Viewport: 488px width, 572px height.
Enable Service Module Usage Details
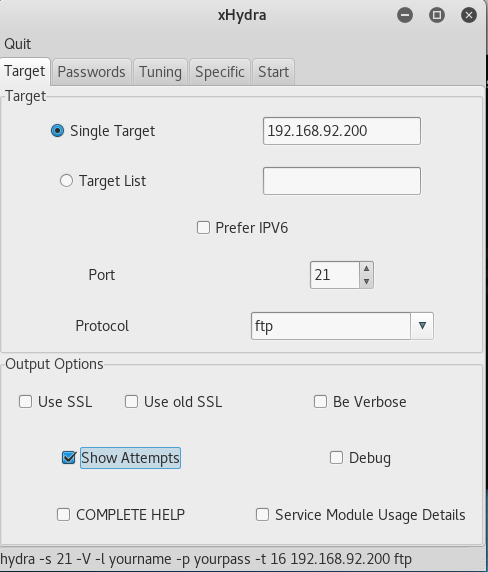263,515
